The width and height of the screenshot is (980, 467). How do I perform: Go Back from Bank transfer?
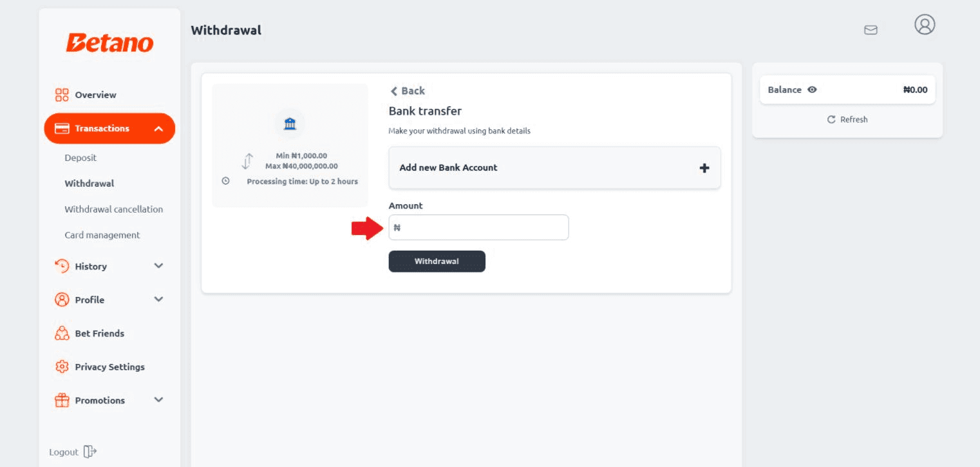(x=408, y=91)
